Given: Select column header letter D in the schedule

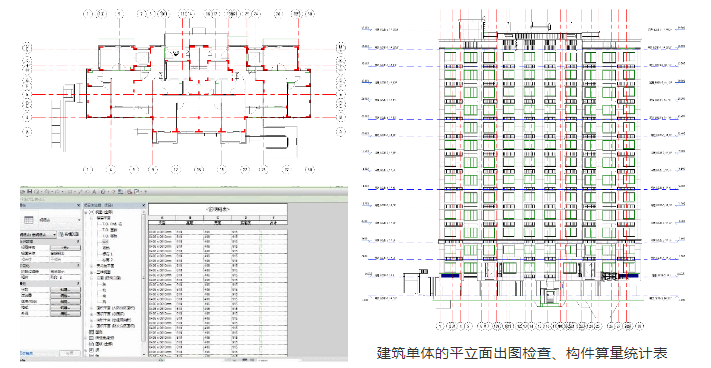Looking at the screenshot, I should [245, 218].
